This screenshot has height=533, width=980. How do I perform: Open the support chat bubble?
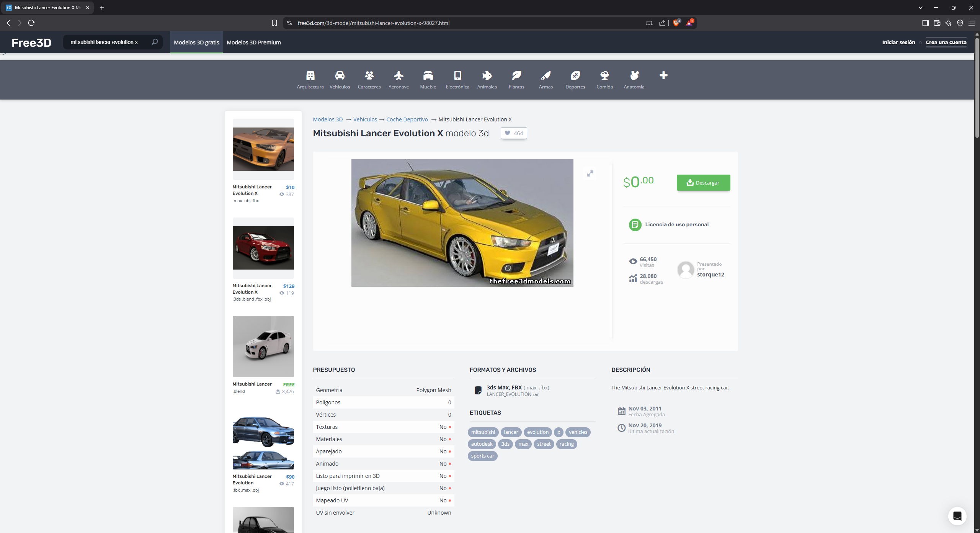click(x=957, y=516)
